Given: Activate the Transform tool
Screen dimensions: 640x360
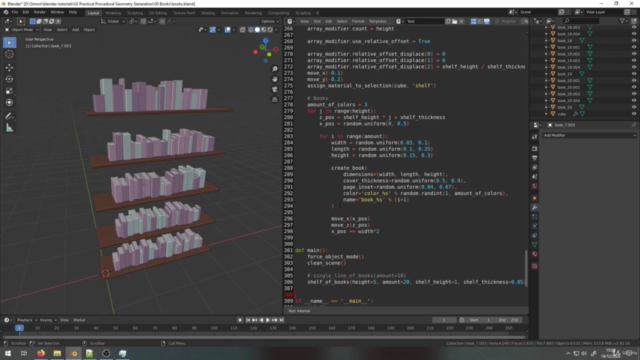Looking at the screenshot, I should coord(9,103).
